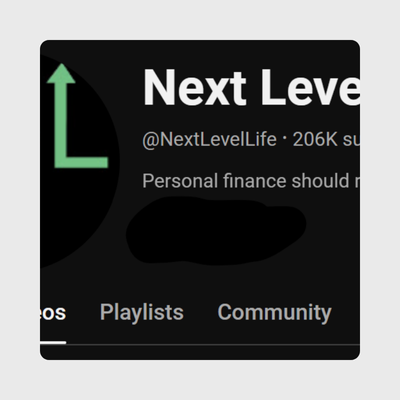This screenshot has height=400, width=400.
Task: Open the Next Level Life channel avatar
Action: [x=79, y=161]
